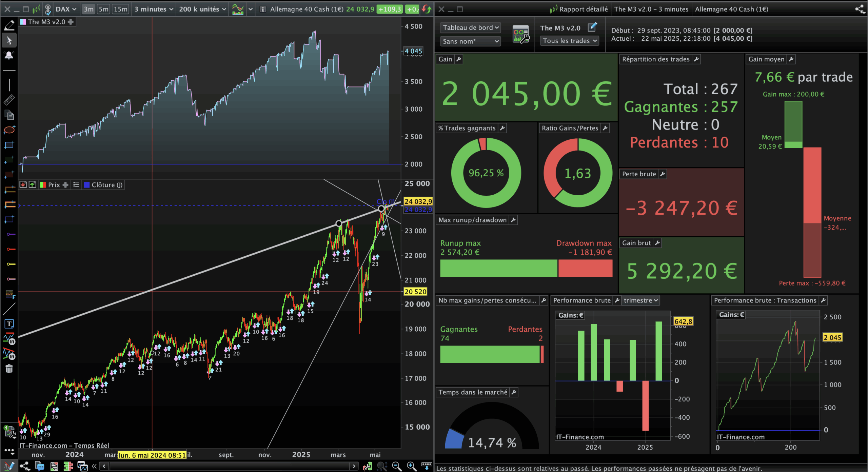Click the Prix red-green color swatch
The image size is (868, 472).
[43, 185]
